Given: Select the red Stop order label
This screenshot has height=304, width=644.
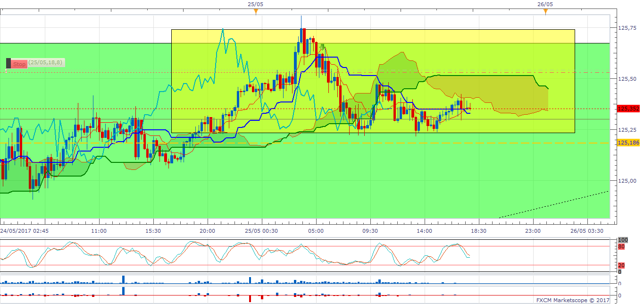Looking at the screenshot, I should 19,64.
